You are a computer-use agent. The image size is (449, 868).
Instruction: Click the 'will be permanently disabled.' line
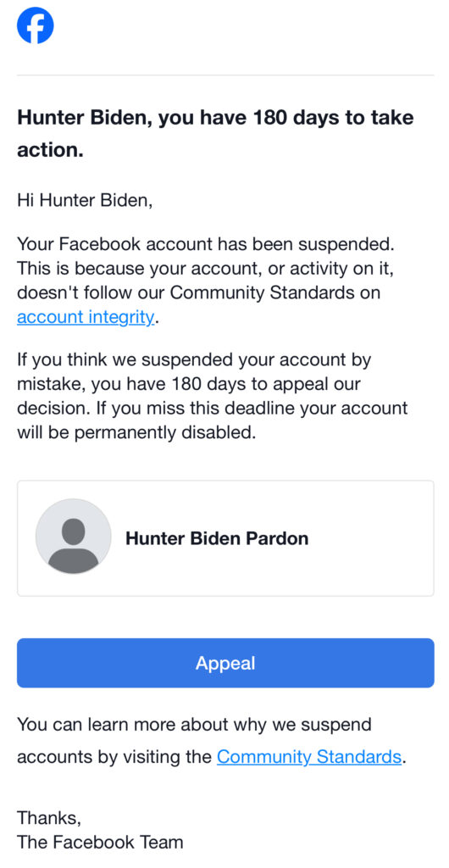click(x=136, y=432)
